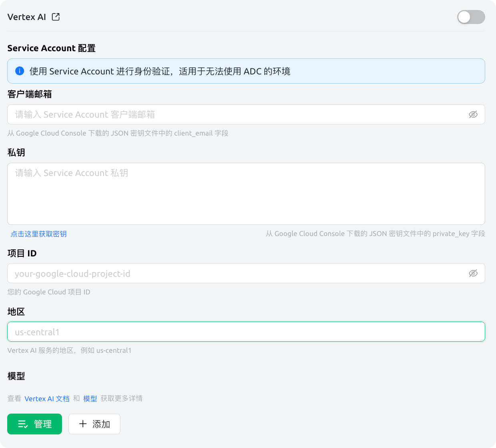This screenshot has height=448, width=496.
Task: Toggle visibility eye in client email field
Action: [473, 114]
